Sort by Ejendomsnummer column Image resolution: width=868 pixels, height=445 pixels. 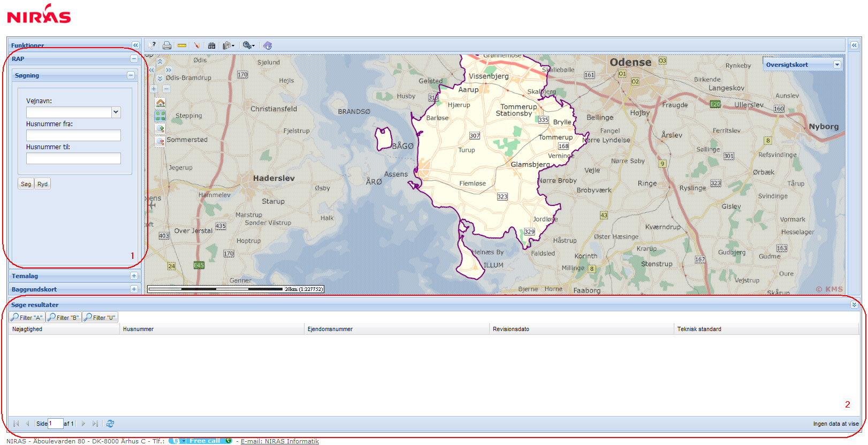pos(397,329)
